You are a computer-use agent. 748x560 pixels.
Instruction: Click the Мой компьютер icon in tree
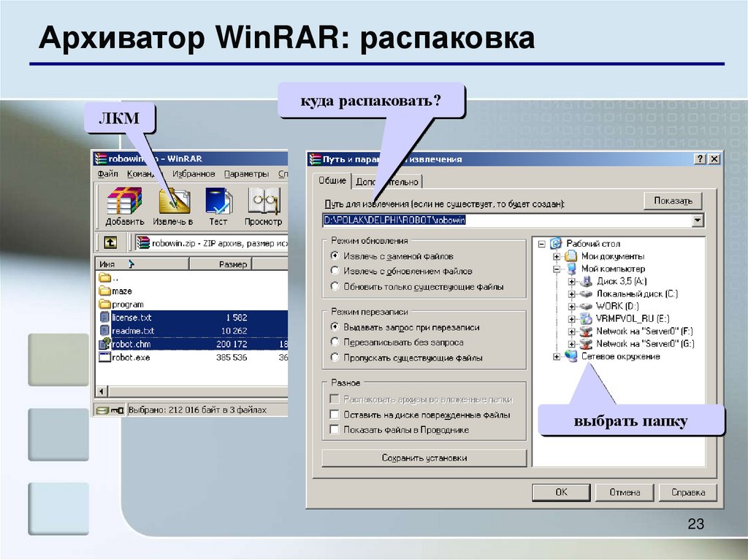click(x=571, y=269)
